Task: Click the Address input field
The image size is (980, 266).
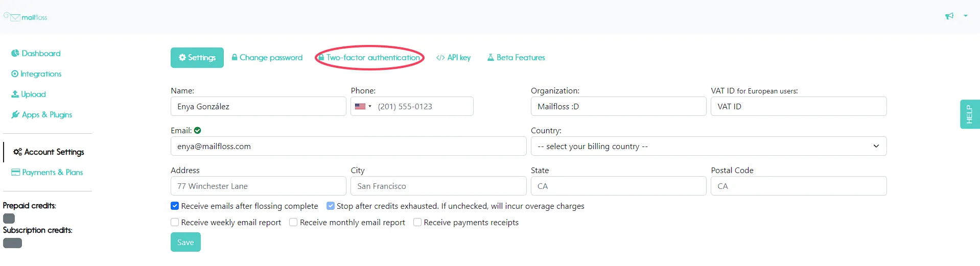Action: coord(259,186)
